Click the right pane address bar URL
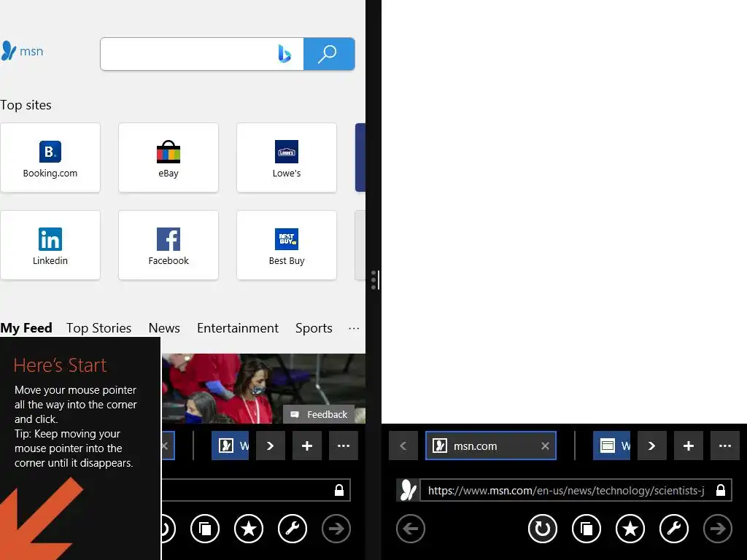The width and height of the screenshot is (747, 560). pos(566,491)
